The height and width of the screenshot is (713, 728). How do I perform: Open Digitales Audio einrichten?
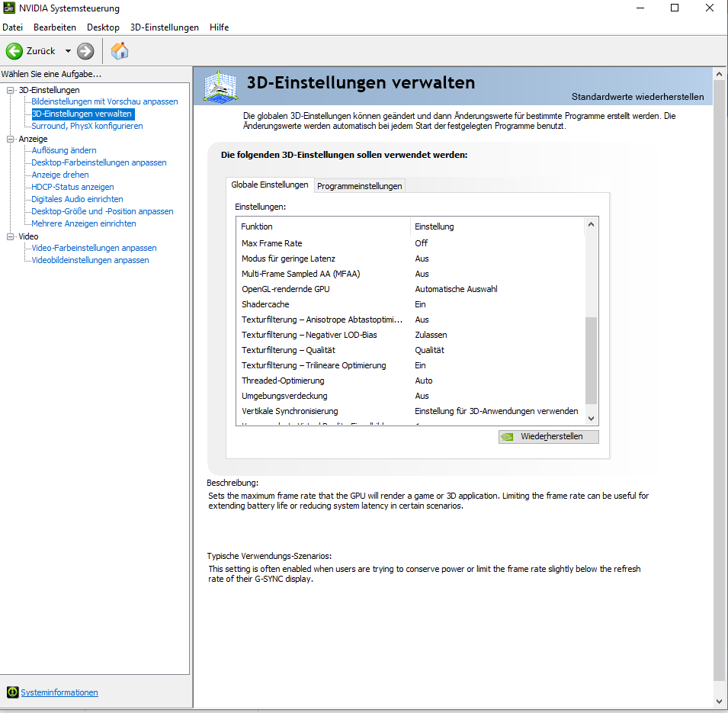tap(77, 199)
